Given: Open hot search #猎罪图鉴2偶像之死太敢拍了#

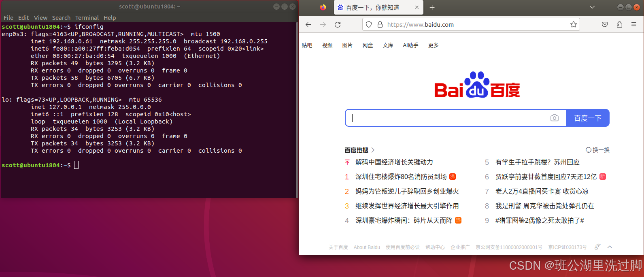Looking at the screenshot, I should (540, 220).
